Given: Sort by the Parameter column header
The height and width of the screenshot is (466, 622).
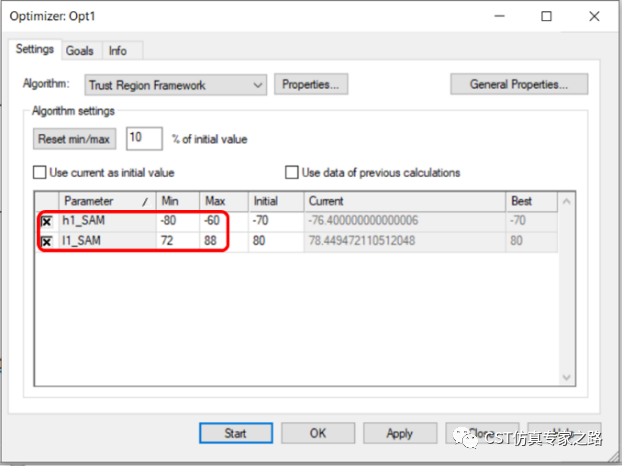Looking at the screenshot, I should point(107,201).
